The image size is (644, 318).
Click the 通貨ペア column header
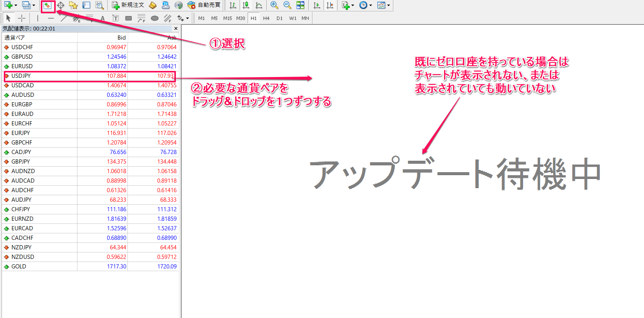coord(40,37)
